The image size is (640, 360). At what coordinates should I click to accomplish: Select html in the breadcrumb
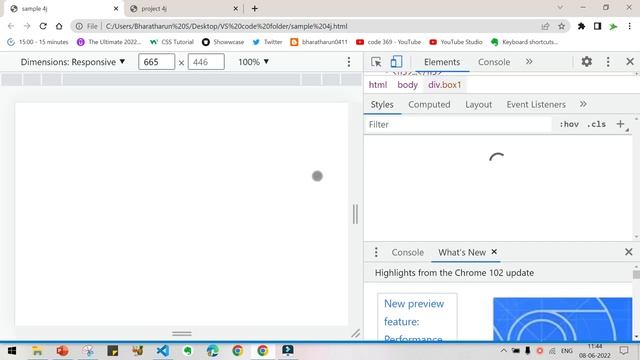378,85
